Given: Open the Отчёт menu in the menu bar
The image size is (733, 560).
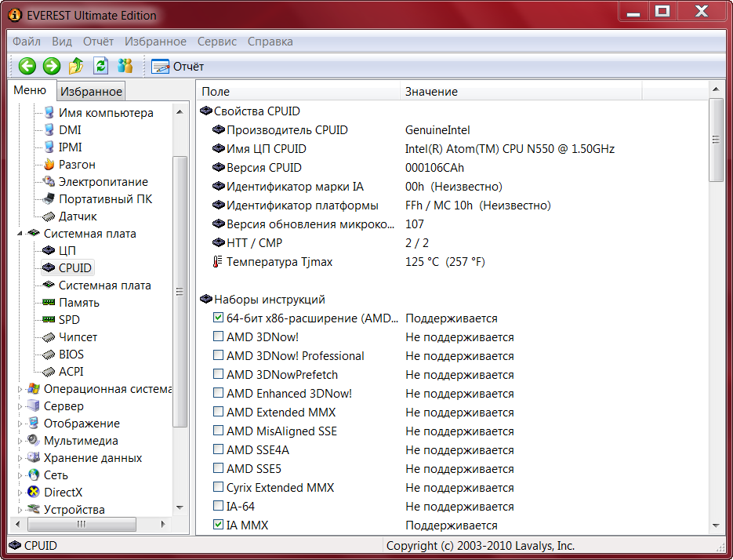Looking at the screenshot, I should (x=98, y=42).
